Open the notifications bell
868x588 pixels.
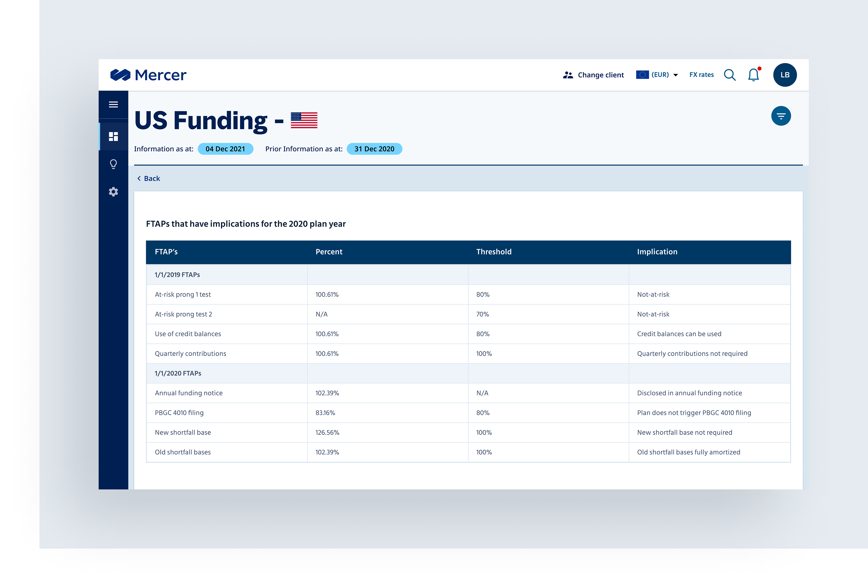pyautogui.click(x=754, y=75)
